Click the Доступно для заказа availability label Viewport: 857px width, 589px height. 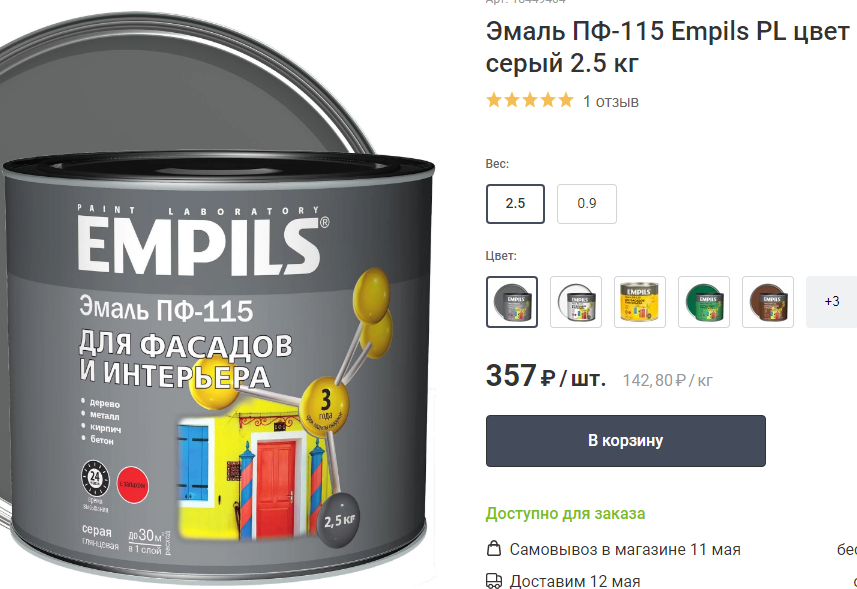pos(565,514)
